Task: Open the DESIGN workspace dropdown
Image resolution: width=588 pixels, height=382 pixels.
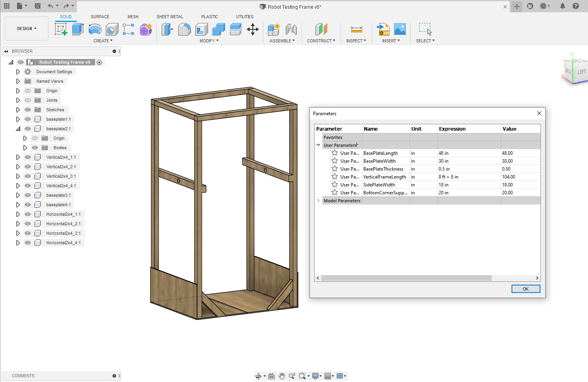Action: [x=27, y=29]
